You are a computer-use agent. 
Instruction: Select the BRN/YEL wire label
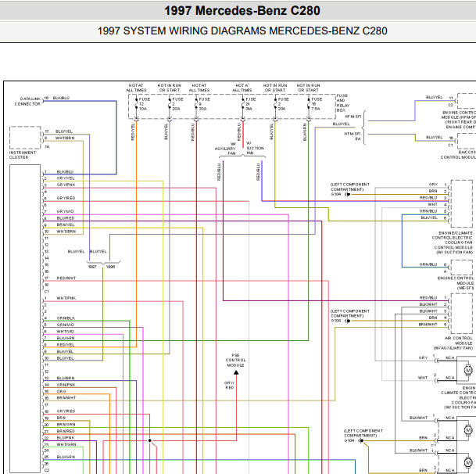[66, 224]
